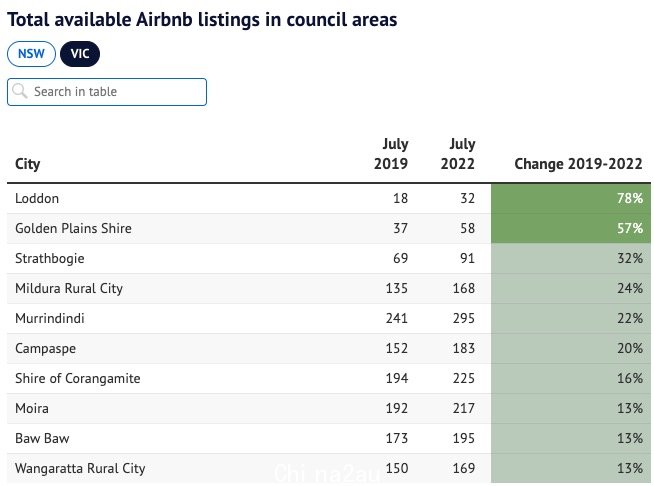This screenshot has width=654, height=486.
Task: Click Campaspe's July 2022 value 183
Action: [464, 348]
